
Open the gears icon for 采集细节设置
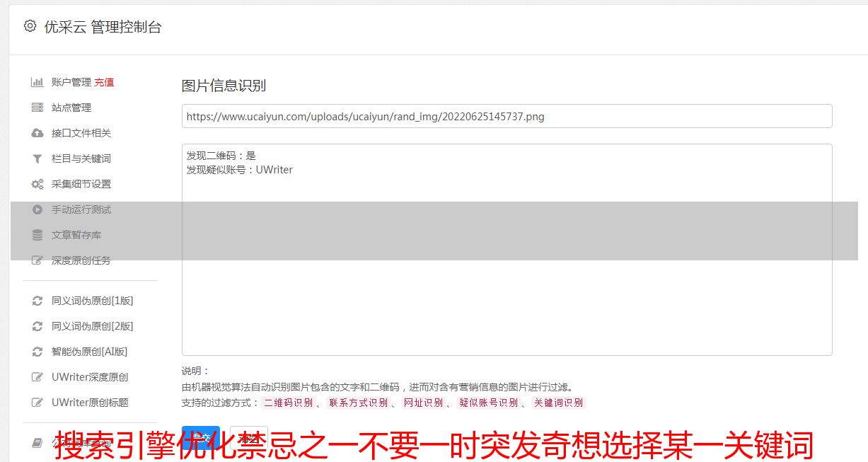click(x=37, y=184)
